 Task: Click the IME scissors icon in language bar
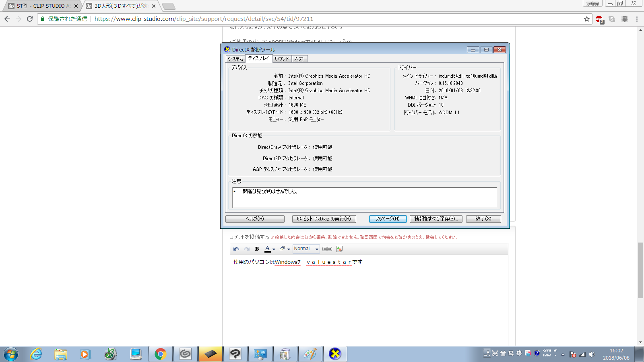click(495, 354)
